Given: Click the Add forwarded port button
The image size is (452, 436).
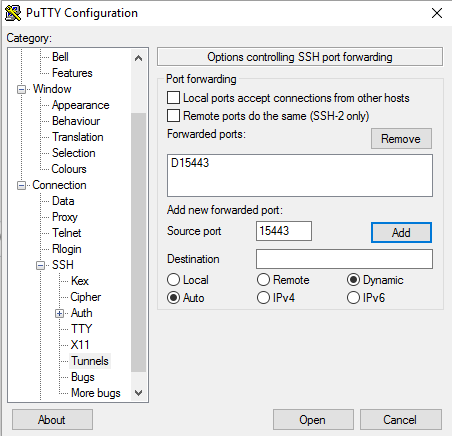Looking at the screenshot, I should tap(401, 232).
